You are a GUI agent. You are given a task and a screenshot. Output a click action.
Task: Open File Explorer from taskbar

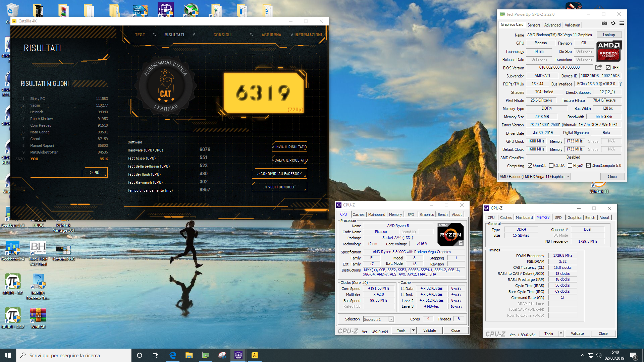189,355
